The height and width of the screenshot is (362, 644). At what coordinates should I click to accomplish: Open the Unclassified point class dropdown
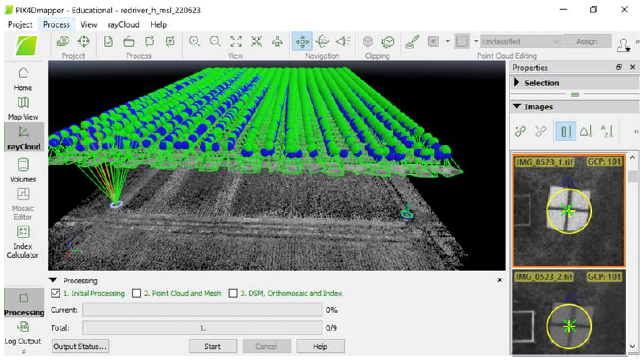coord(521,42)
